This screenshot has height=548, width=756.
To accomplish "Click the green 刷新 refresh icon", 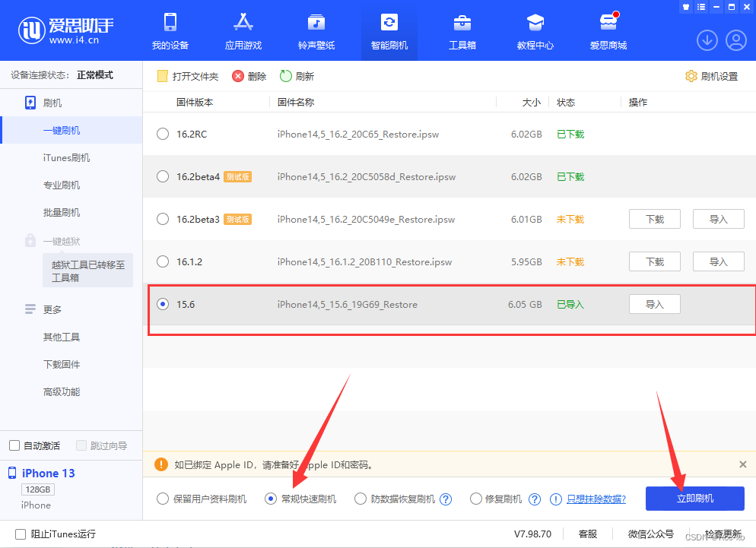I will pyautogui.click(x=286, y=76).
